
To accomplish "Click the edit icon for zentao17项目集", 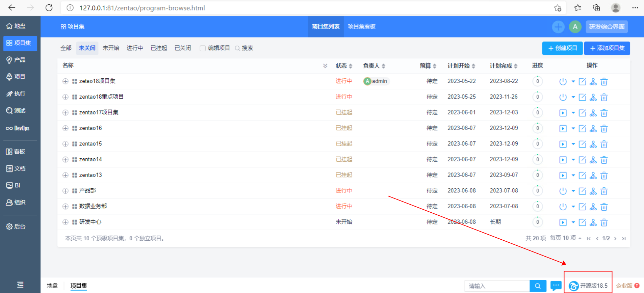I will tap(582, 113).
